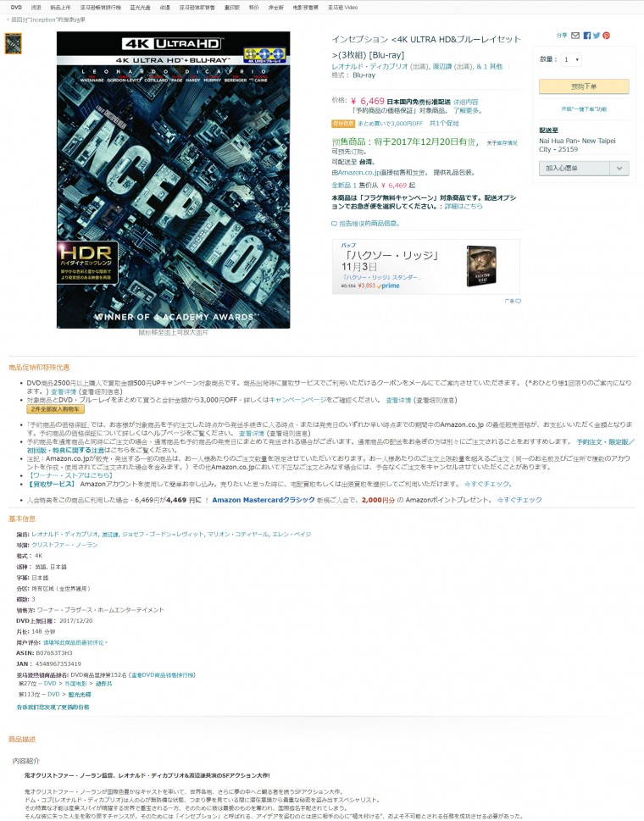Click 買取サービス link
Image resolution: width=644 pixels, height=821 pixels.
[52, 485]
